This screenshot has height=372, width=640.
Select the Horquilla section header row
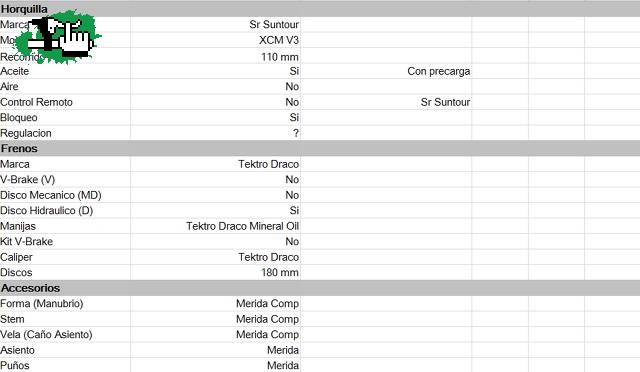click(x=320, y=9)
